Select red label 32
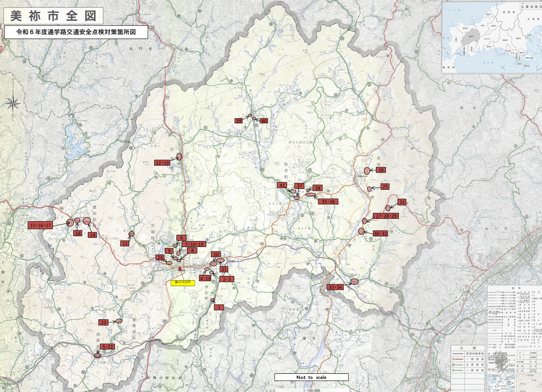The image size is (542, 392). coord(402,202)
